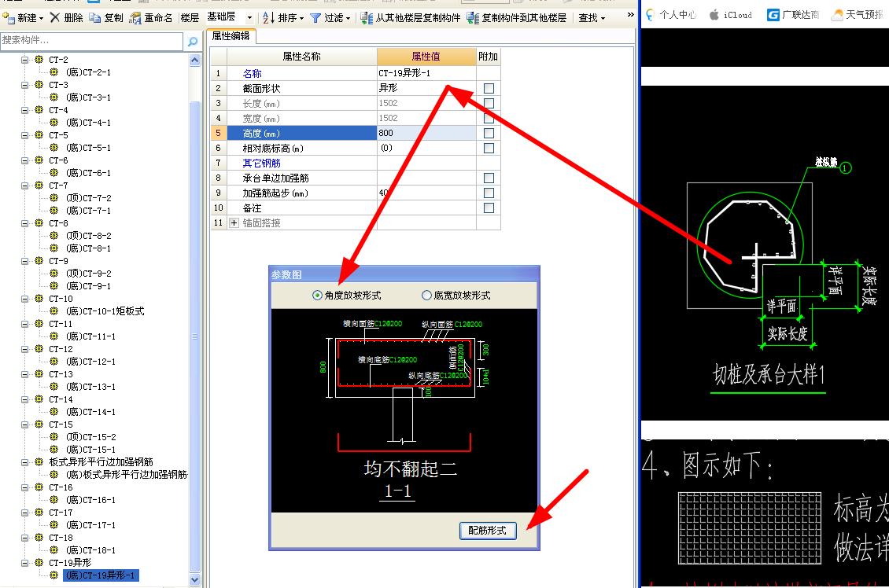The width and height of the screenshot is (889, 588).
Task: Collapse the CT-7 tree node
Action: 24,186
